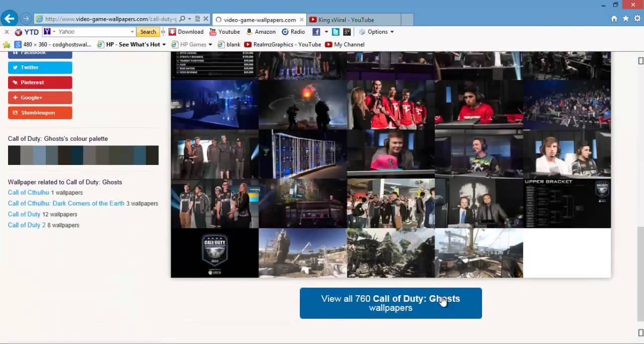Open a new blank tab
Image resolution: width=644 pixels, height=344 pixels.
click(x=408, y=20)
